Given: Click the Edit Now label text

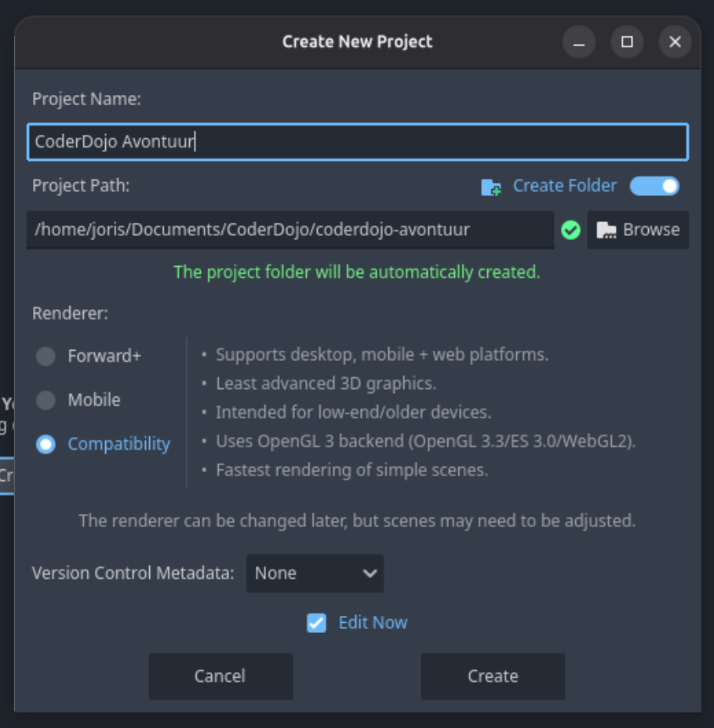Looking at the screenshot, I should [x=373, y=623].
